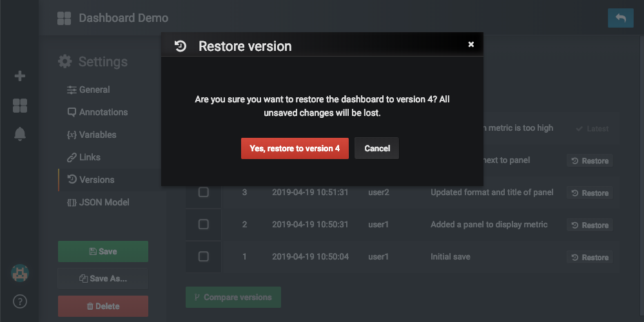Screen dimensions: 644x322
Task: Select the checkbox for version 2
Action: coord(203,225)
